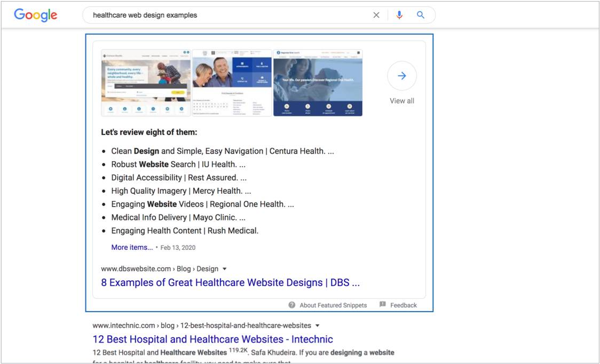Start a voice search with the microphone icon
Screen dimensions: 600x364
(399, 14)
